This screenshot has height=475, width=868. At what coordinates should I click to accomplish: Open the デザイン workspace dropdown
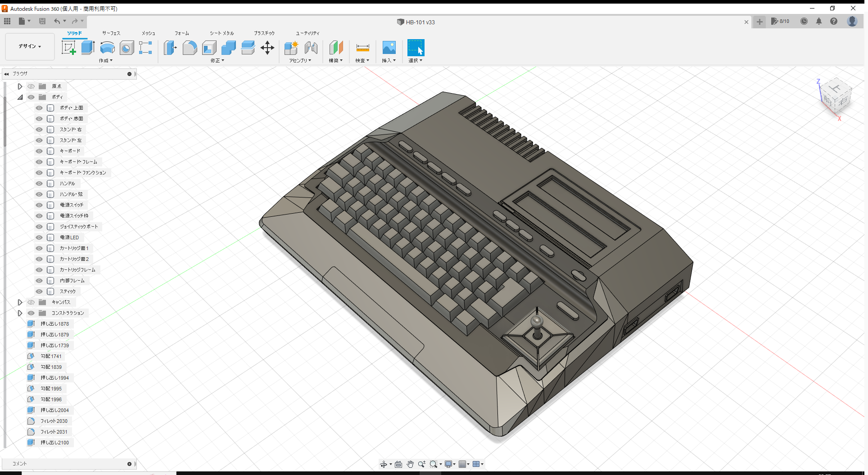(29, 46)
